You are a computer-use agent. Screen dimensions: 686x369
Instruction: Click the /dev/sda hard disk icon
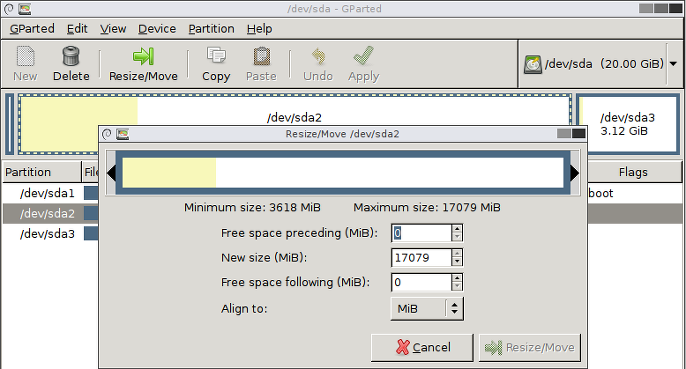[532, 64]
